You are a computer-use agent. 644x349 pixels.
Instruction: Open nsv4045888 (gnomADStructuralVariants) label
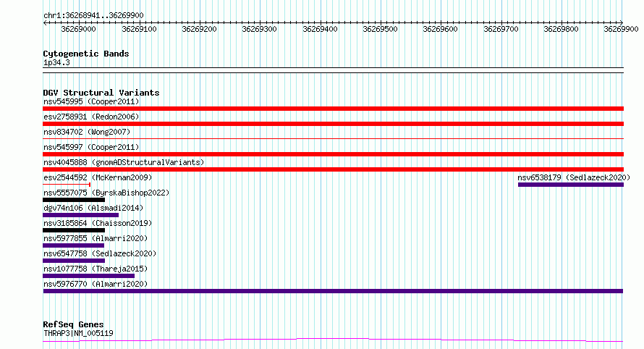click(124, 162)
